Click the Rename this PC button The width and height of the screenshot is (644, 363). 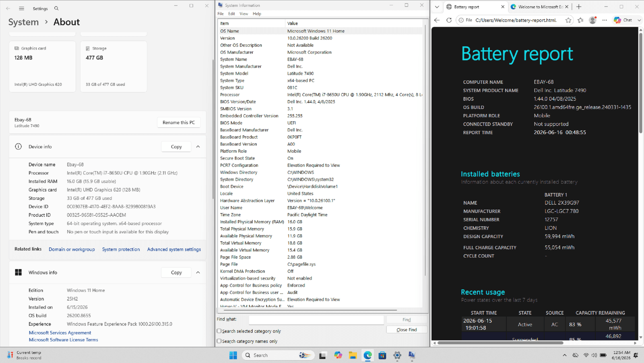coord(179,122)
